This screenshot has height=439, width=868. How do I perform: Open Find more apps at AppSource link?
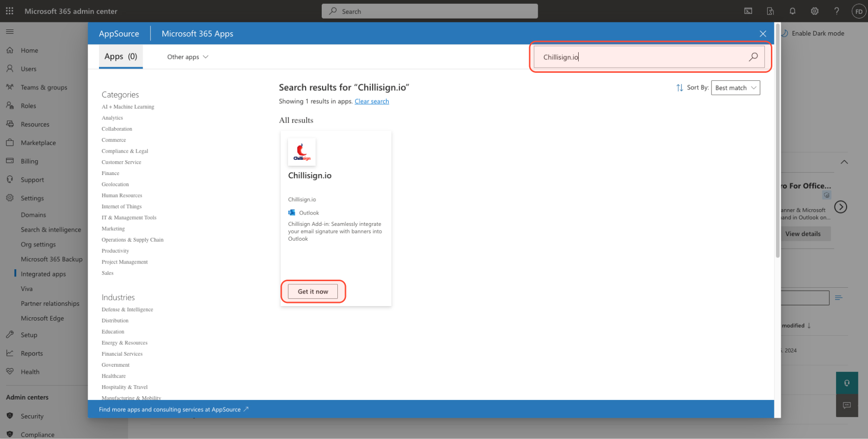point(174,410)
